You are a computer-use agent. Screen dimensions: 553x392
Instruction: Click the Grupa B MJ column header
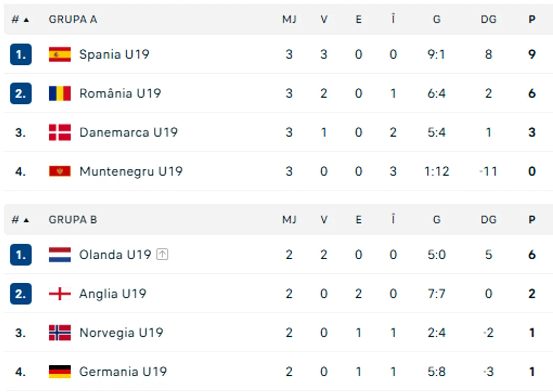[289, 220]
